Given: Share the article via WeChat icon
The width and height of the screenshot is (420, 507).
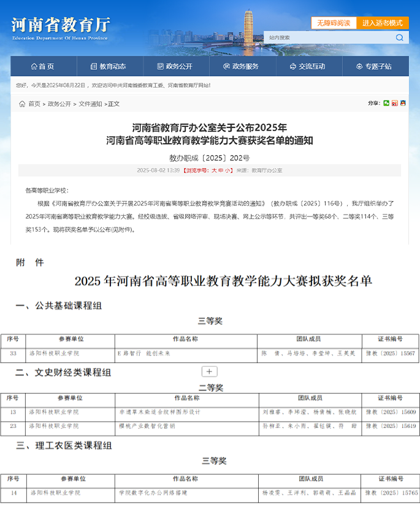Looking at the screenshot, I should point(386,103).
